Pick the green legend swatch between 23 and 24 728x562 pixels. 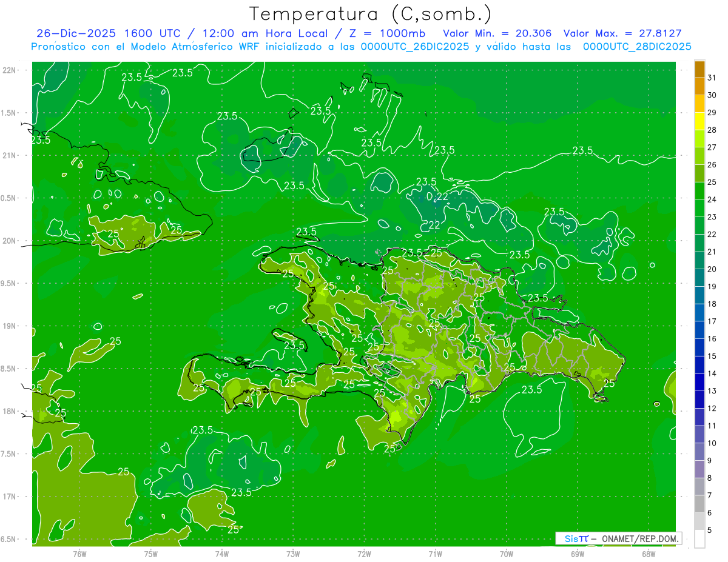point(699,209)
